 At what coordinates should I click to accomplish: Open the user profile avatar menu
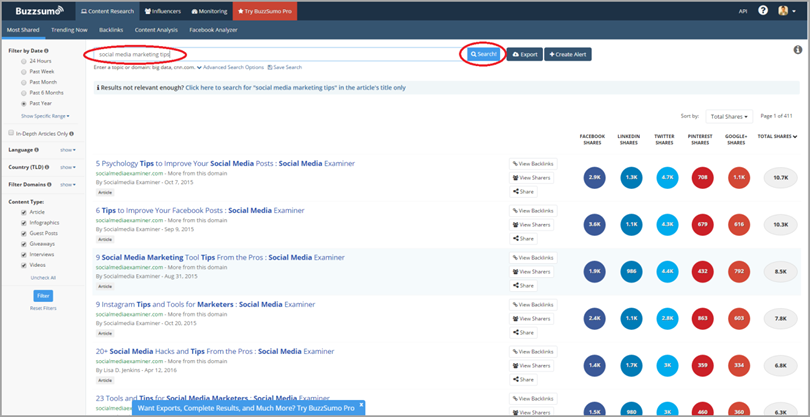(x=783, y=11)
